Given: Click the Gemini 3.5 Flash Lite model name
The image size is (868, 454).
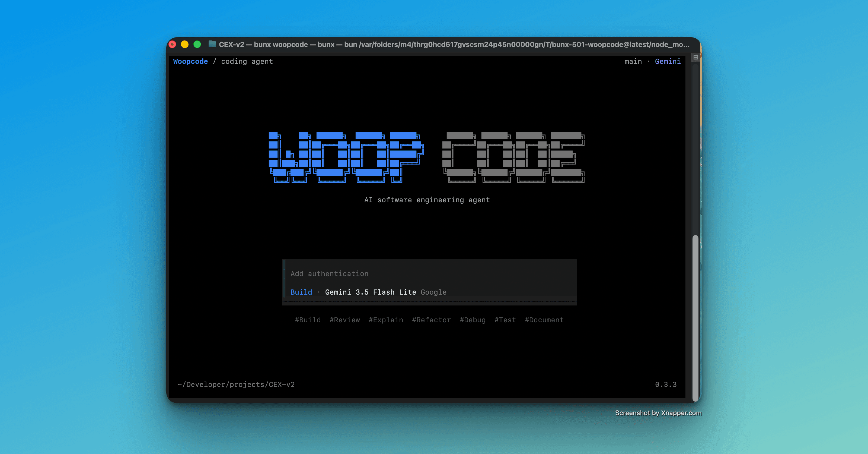Looking at the screenshot, I should pyautogui.click(x=370, y=292).
